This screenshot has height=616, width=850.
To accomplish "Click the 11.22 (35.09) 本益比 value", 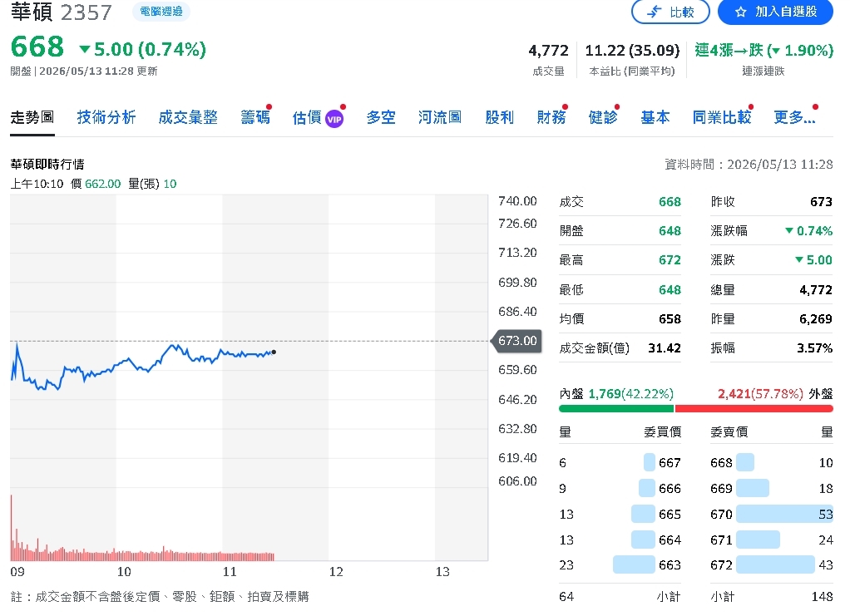I will click(632, 51).
